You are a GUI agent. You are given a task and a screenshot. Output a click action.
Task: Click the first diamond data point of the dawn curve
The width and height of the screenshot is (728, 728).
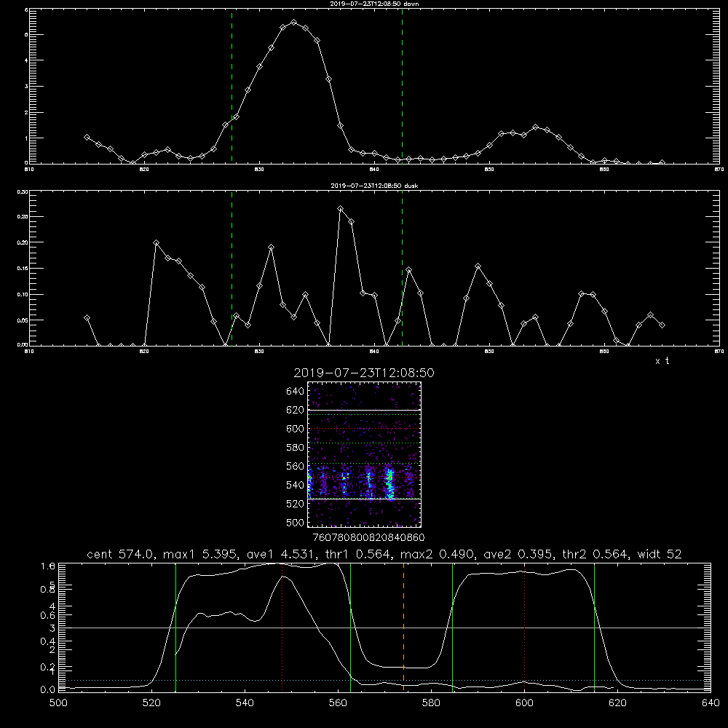(x=87, y=138)
